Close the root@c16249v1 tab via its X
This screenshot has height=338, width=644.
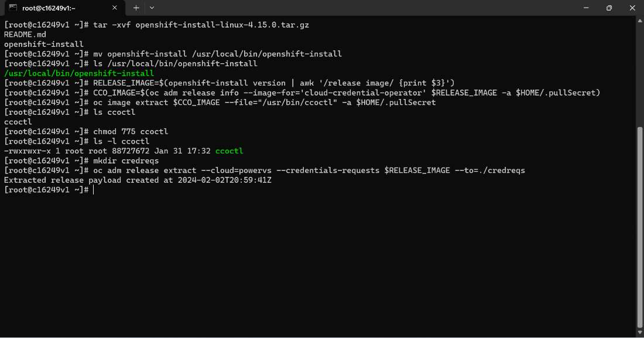115,8
